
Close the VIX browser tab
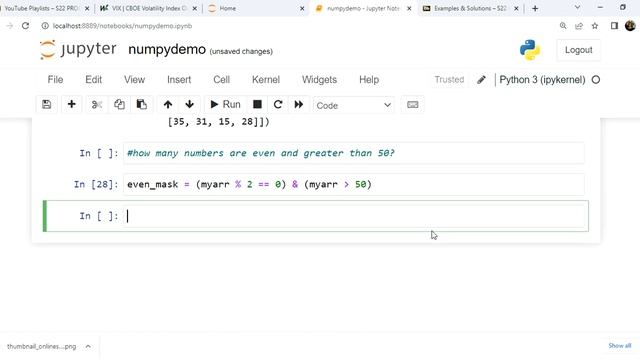[195, 8]
